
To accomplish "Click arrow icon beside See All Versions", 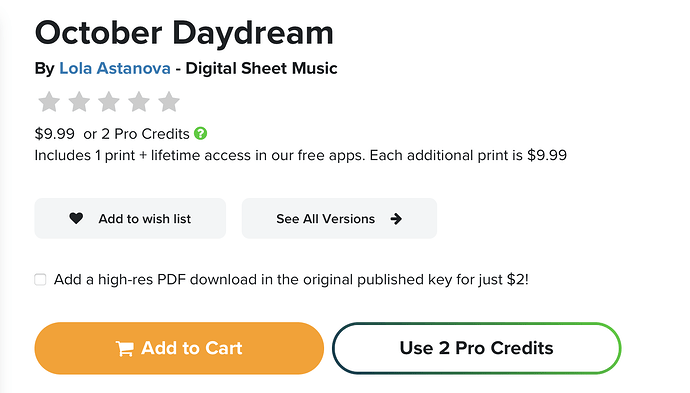I will [396, 219].
